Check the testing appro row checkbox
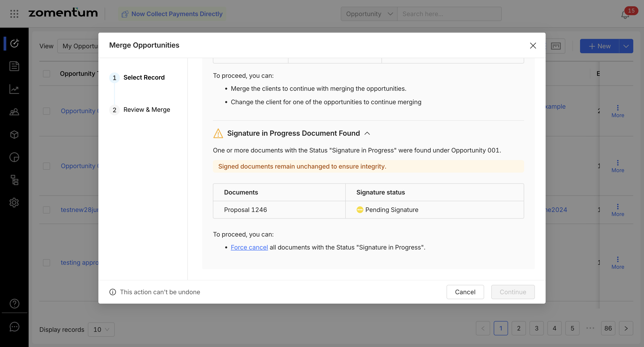 47,262
